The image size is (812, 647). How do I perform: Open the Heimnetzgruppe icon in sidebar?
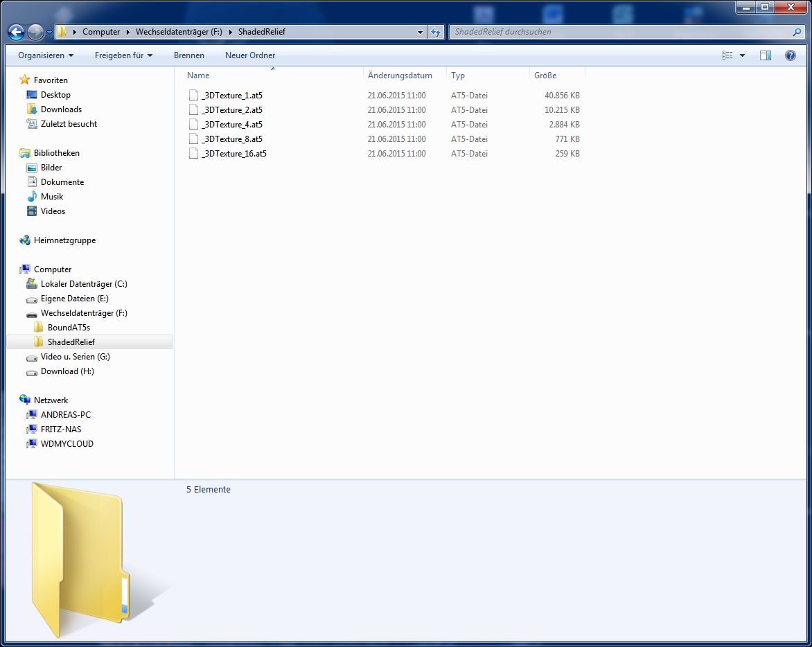pyautogui.click(x=25, y=240)
